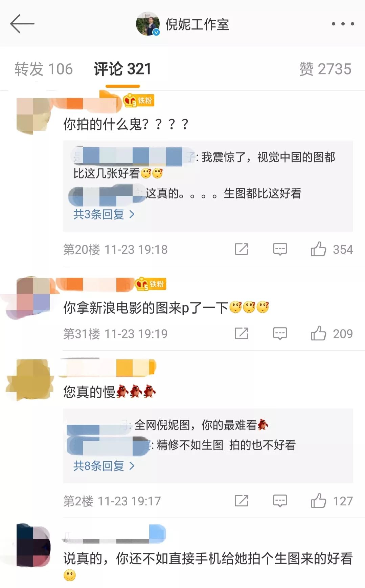
Task: Open 倪妮工作室 profile from header name
Action: [197, 24]
